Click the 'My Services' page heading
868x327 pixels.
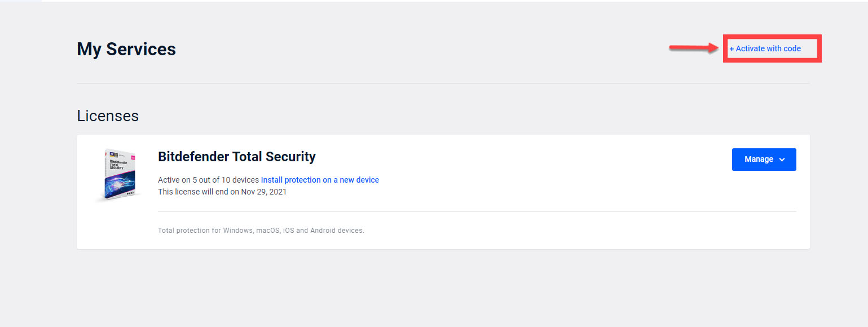click(126, 49)
